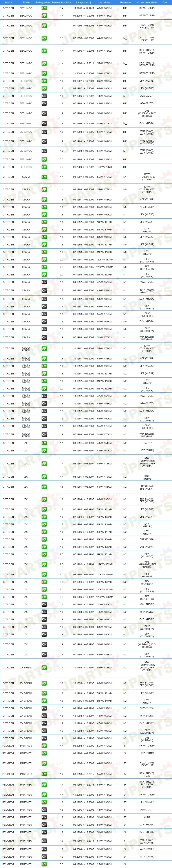Click the Lata produkcji column header

pyautogui.click(x=84, y=2)
